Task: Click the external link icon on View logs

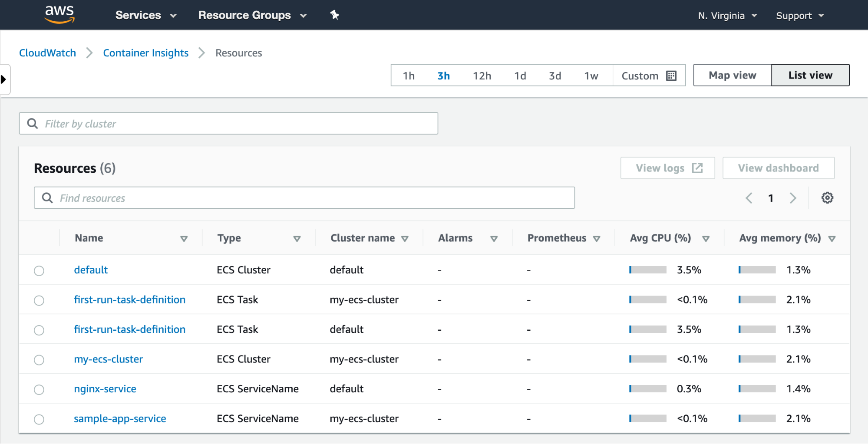Action: point(697,168)
